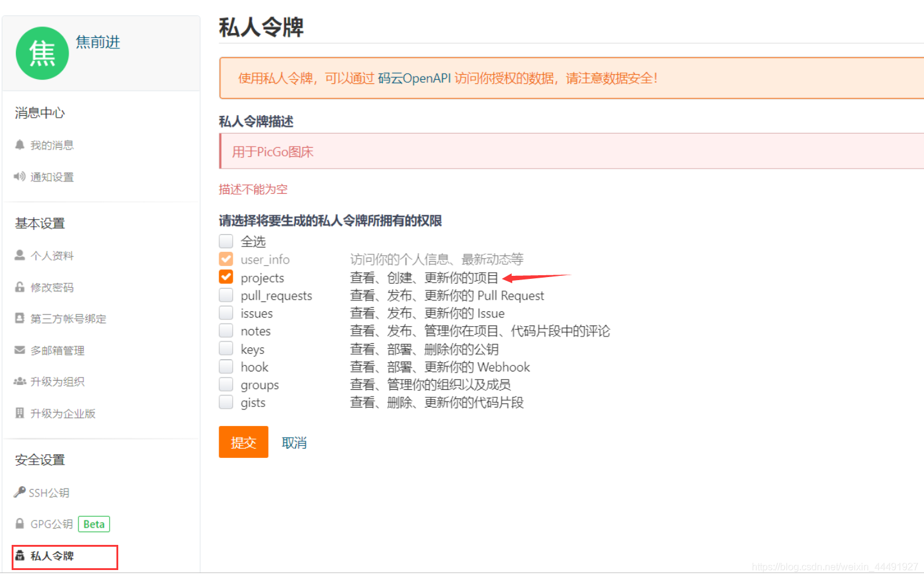The width and height of the screenshot is (924, 578).
Task: Click the 取消 link
Action: click(x=294, y=443)
